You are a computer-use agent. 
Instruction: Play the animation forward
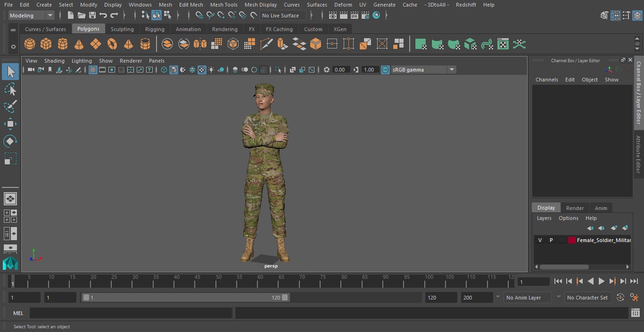pos(601,281)
